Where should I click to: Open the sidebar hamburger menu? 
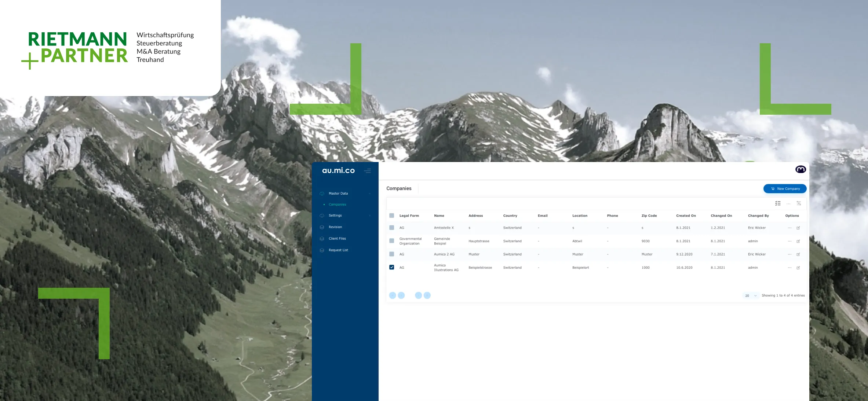(368, 171)
